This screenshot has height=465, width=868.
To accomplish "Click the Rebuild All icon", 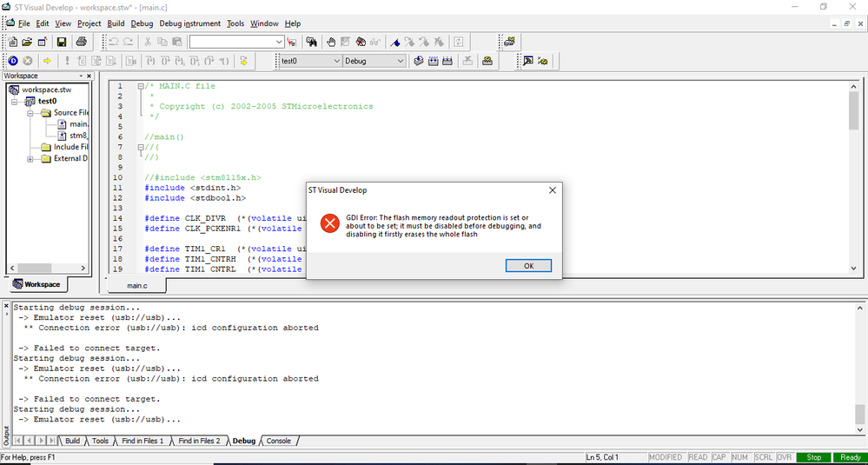I will [x=447, y=61].
